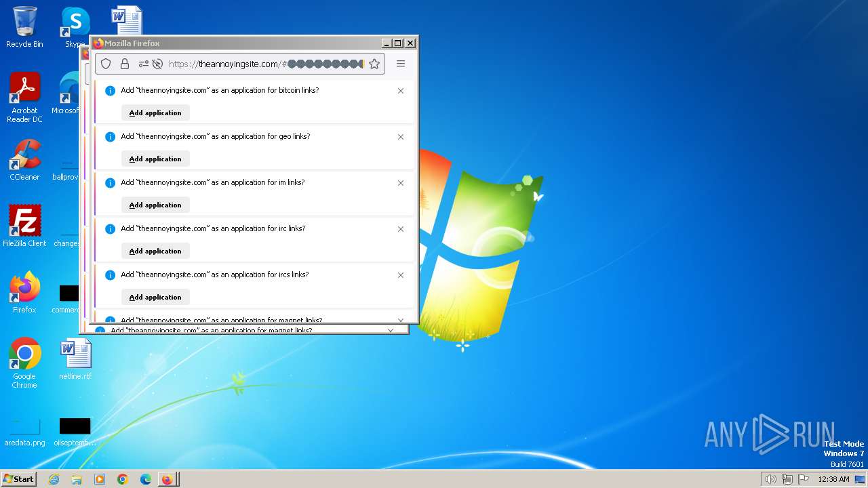Click the info icon of irc notification
This screenshot has height=488, width=868.
(x=111, y=229)
